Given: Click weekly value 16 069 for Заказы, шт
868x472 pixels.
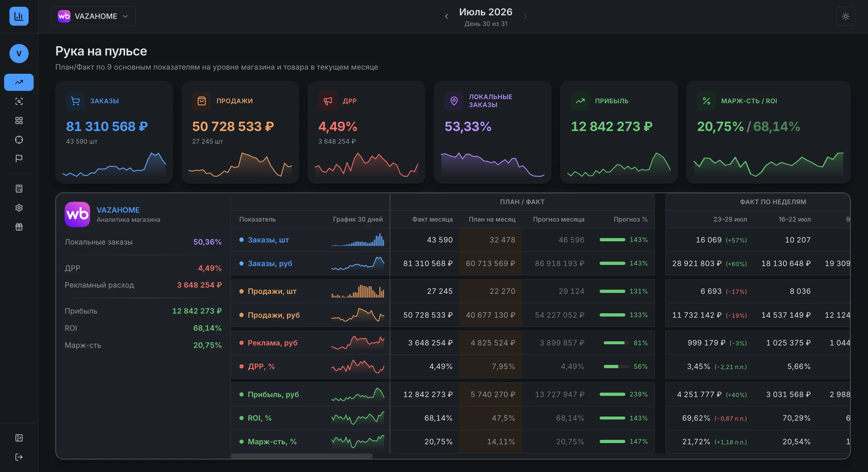Looking at the screenshot, I should tap(709, 240).
